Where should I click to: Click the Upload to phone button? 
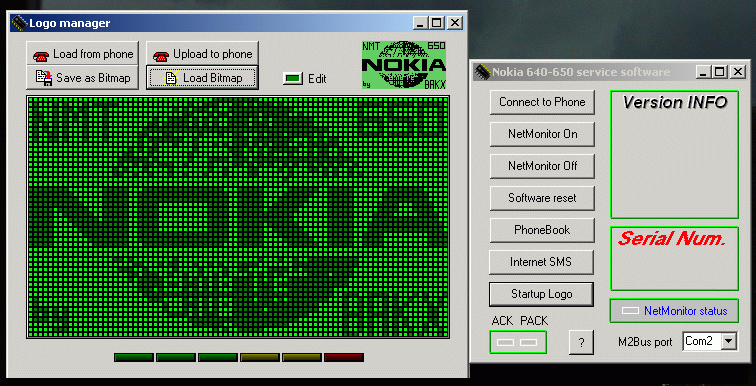click(202, 53)
